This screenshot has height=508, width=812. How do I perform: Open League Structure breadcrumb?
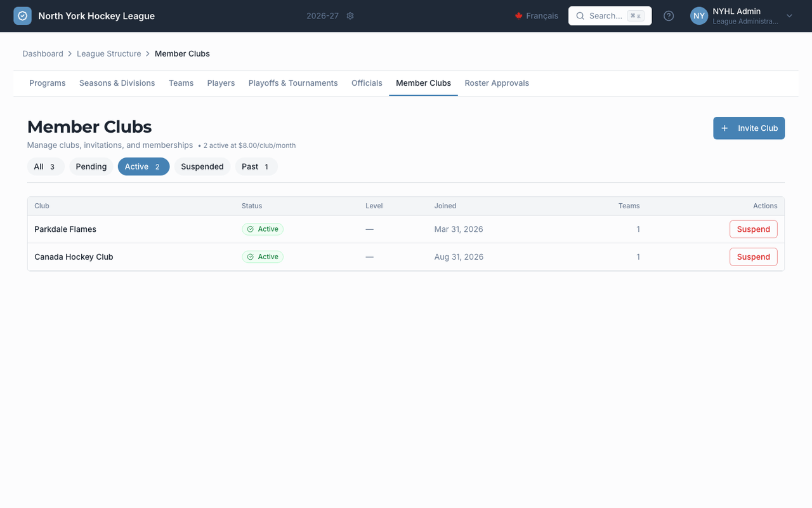(109, 54)
